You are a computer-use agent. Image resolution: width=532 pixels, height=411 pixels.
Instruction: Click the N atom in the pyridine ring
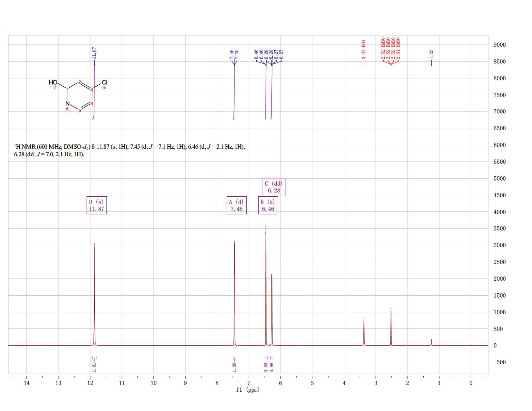67,103
